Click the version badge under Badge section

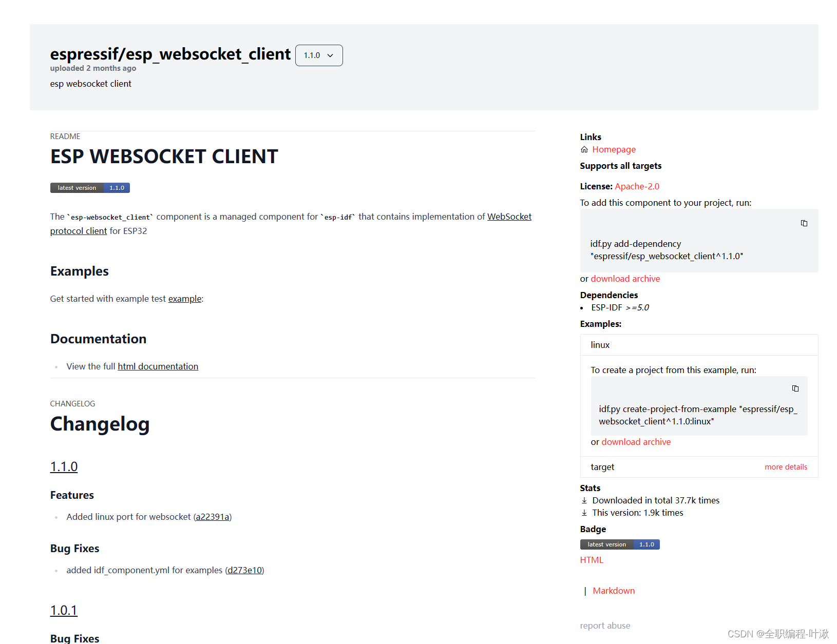(619, 544)
